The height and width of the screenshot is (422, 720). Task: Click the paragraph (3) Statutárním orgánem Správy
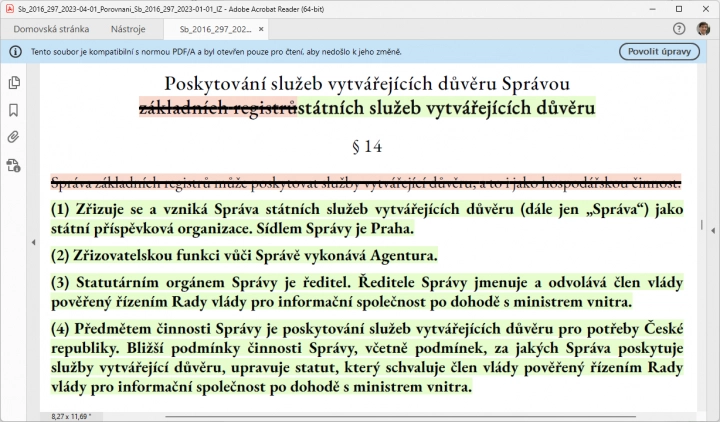[367, 292]
